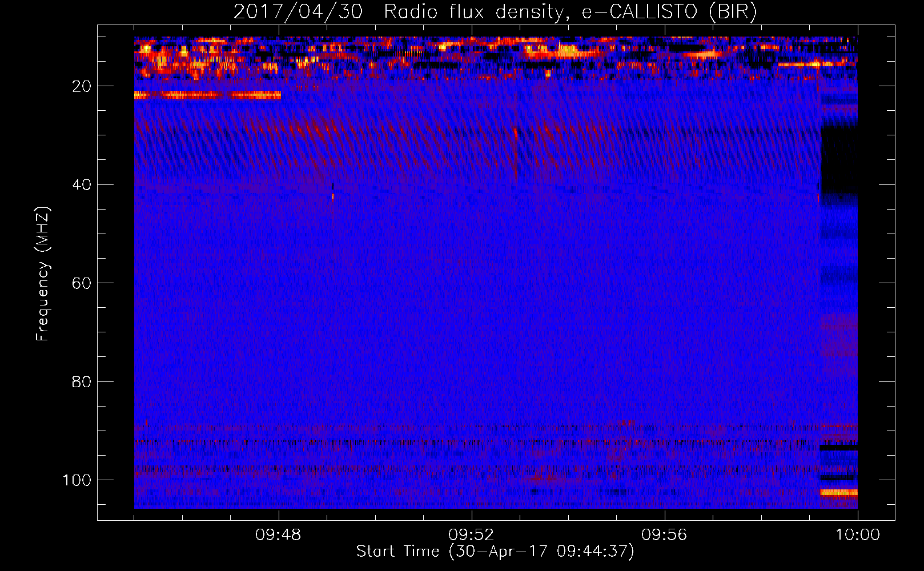Click the '09:48' time tick label
The width and height of the screenshot is (924, 571).
278,535
